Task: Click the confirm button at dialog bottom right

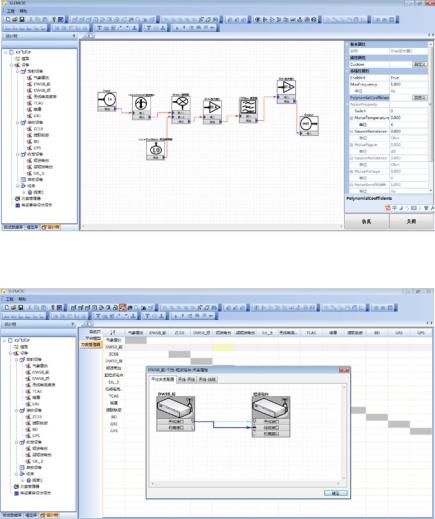Action: coord(336,493)
